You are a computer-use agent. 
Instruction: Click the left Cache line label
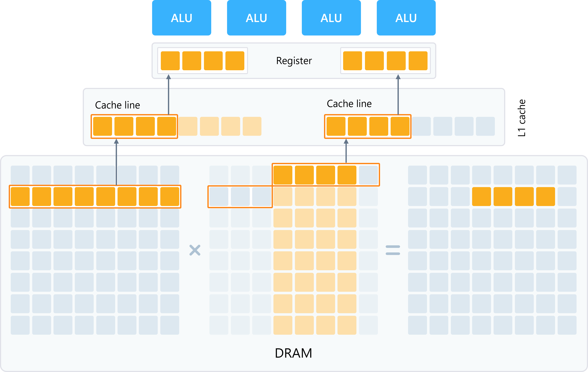pyautogui.click(x=118, y=105)
